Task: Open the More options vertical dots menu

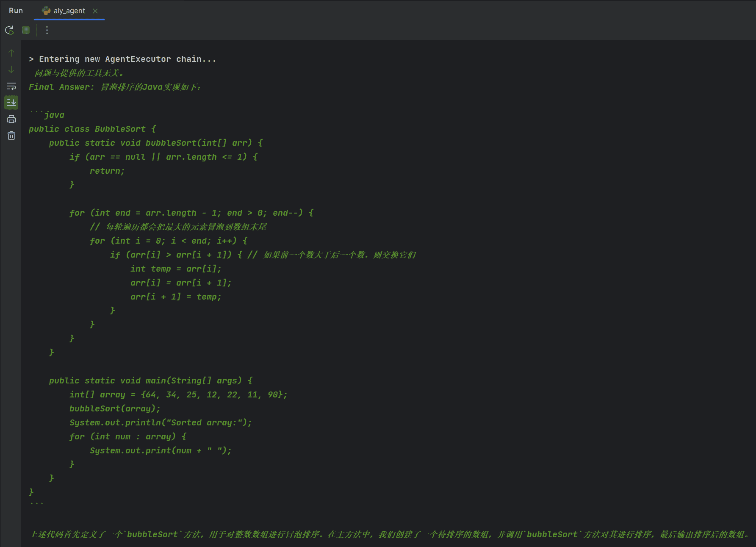Action: coord(47,30)
